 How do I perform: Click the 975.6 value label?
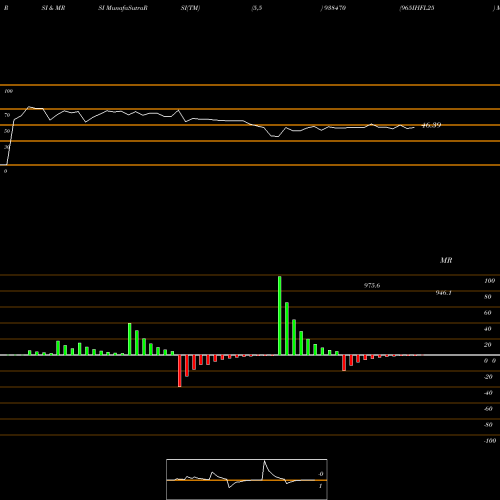click(372, 286)
